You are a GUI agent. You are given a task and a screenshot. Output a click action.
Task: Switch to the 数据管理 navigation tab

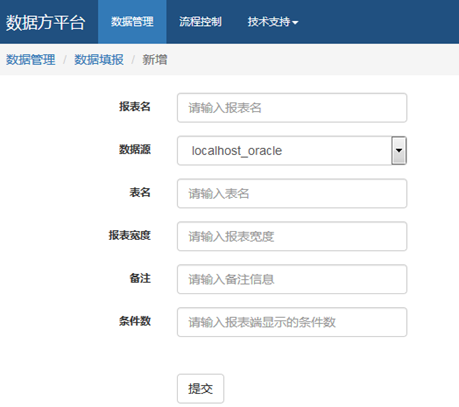[x=132, y=22]
